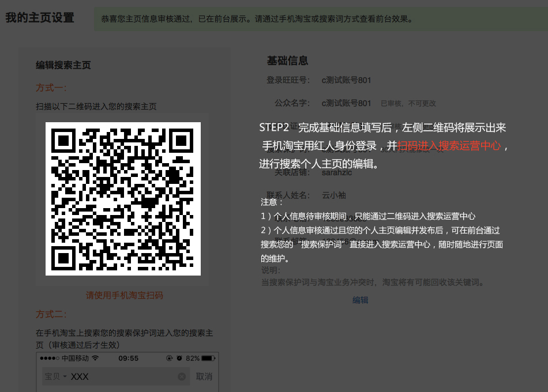Click the red 扫码进入搜索运营中心 text
Image resolution: width=548 pixels, height=392 pixels.
tap(449, 145)
